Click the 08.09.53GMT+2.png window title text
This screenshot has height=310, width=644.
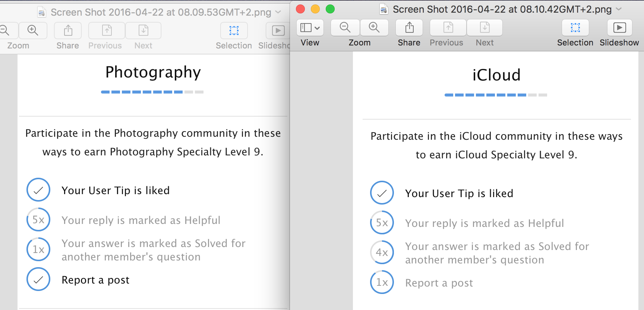coord(161,12)
